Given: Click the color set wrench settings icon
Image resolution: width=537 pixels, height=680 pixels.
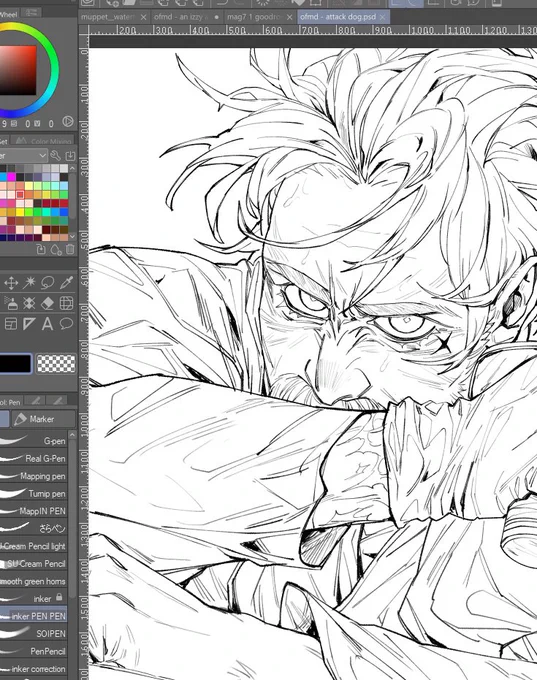Looking at the screenshot, I should tap(55, 155).
